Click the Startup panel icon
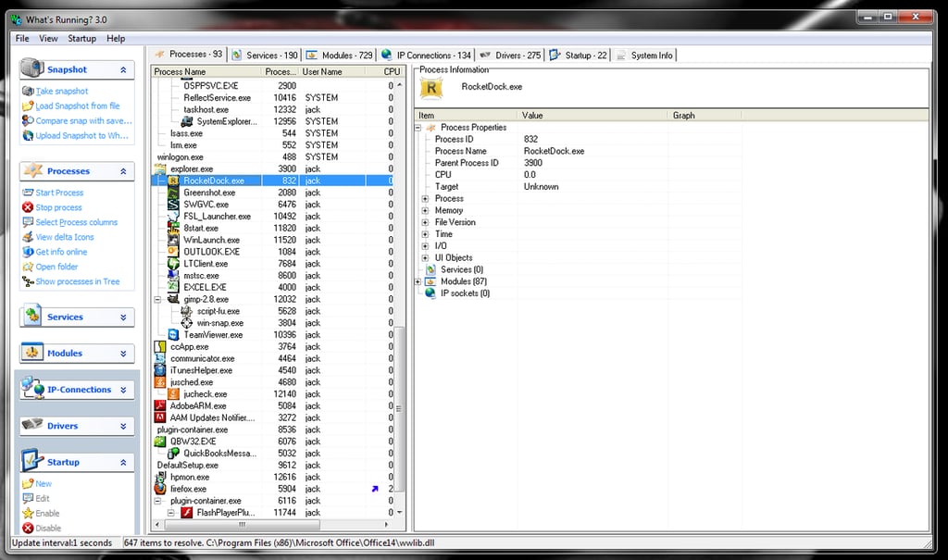This screenshot has width=948, height=560. (32, 460)
